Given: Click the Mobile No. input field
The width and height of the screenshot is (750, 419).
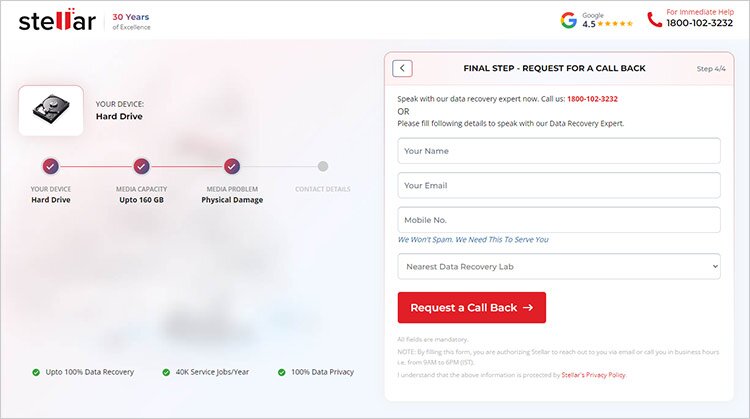Looking at the screenshot, I should (559, 220).
